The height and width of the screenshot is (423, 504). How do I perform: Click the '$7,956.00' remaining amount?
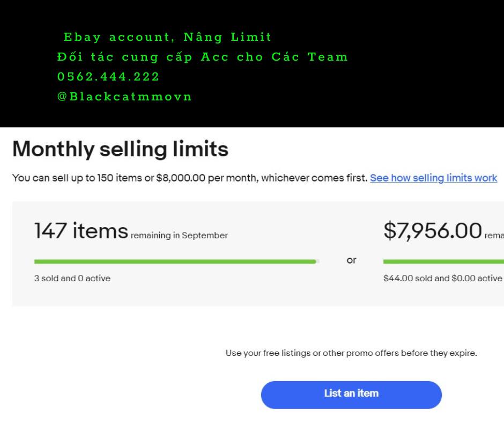pos(432,231)
